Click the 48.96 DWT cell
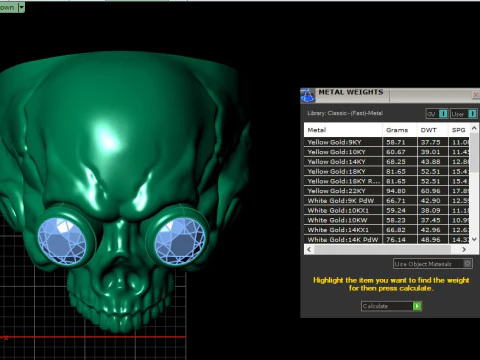This screenshot has width=480, height=360. point(432,239)
